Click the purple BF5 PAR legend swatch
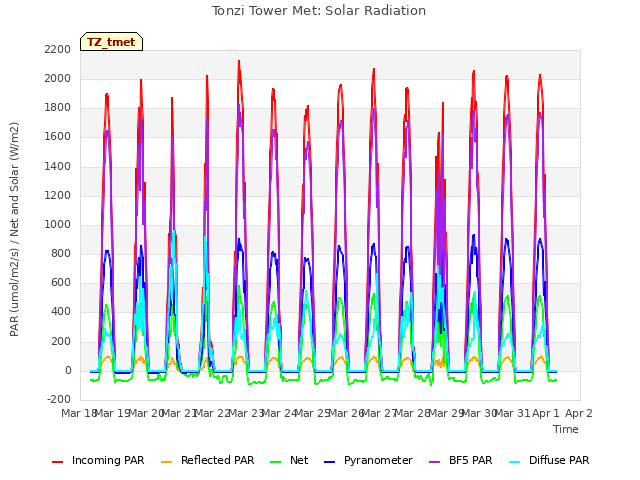Screen dimensions: 640x480 [x=435, y=462]
